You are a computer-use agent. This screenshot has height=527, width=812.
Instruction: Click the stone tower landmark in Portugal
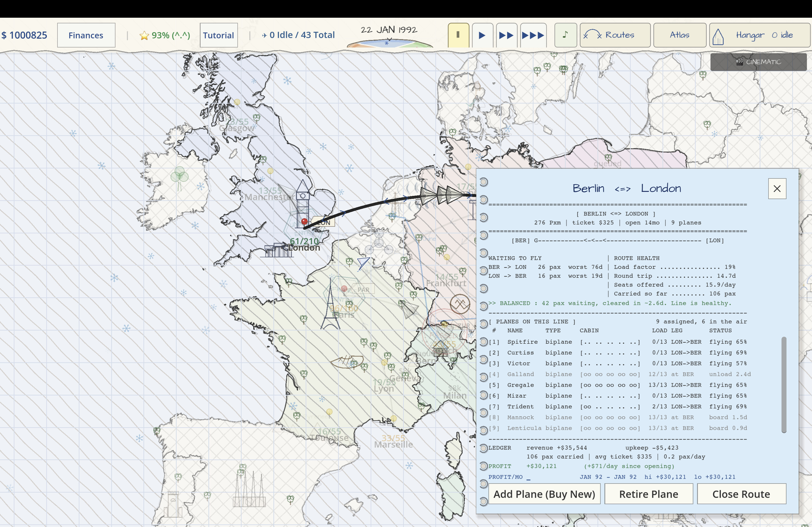(x=173, y=504)
